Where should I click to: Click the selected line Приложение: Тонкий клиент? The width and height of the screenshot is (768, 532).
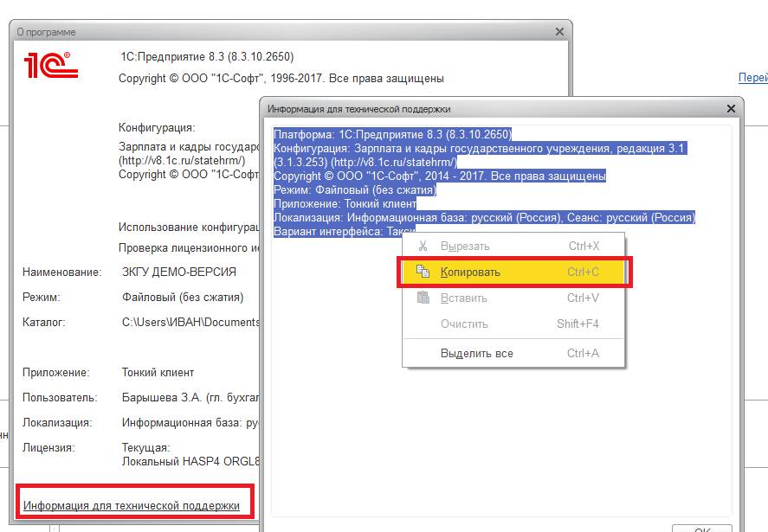pyautogui.click(x=345, y=203)
